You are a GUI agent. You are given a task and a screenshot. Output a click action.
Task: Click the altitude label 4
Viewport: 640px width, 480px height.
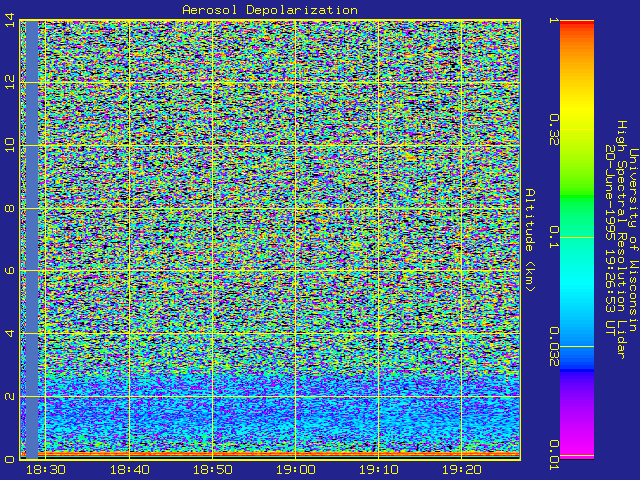(x=10, y=333)
